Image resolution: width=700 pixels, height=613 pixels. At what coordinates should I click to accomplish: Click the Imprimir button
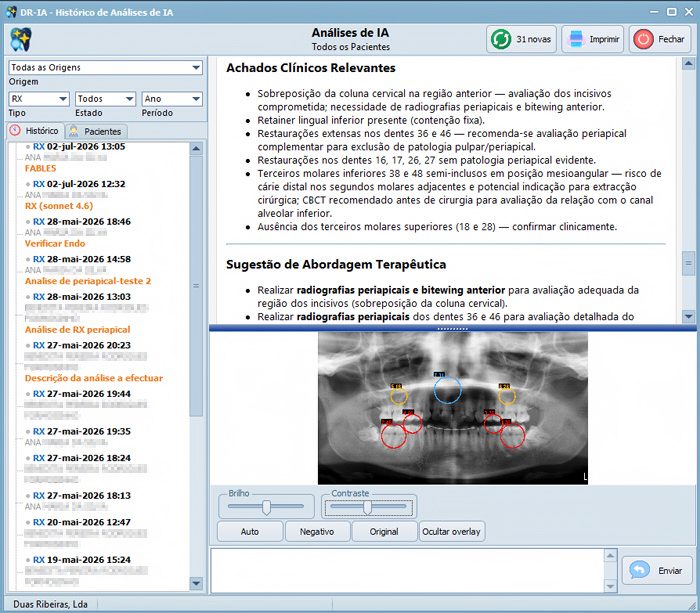tap(592, 39)
